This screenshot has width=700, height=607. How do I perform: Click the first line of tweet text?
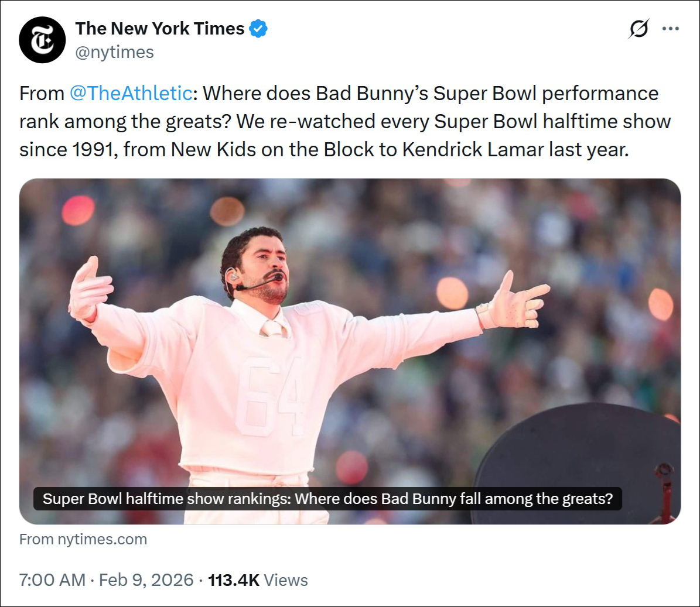pyautogui.click(x=339, y=94)
